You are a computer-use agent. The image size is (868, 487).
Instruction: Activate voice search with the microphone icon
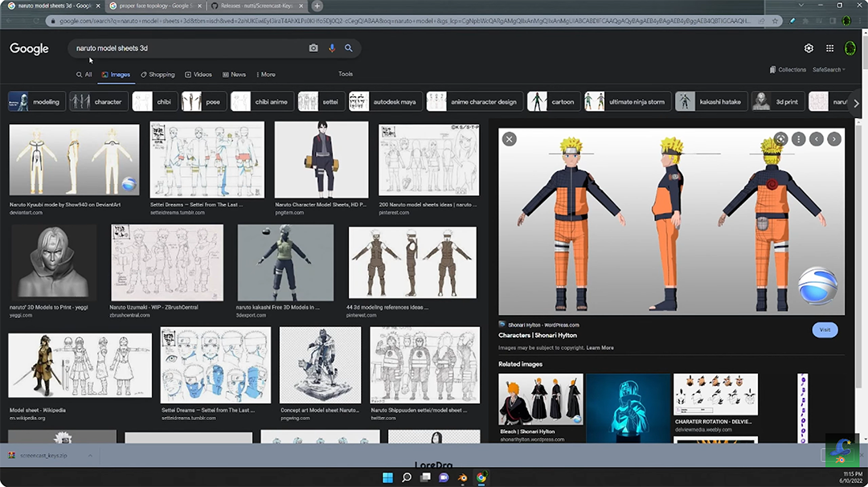(x=331, y=48)
